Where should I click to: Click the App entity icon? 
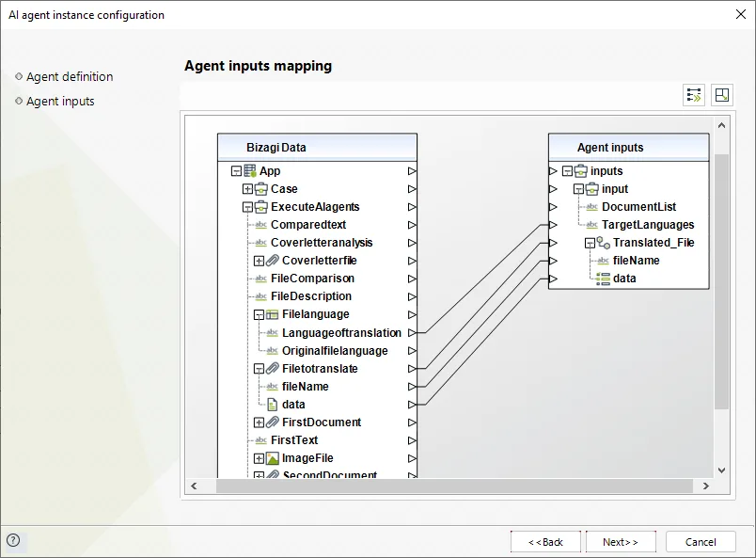point(250,171)
